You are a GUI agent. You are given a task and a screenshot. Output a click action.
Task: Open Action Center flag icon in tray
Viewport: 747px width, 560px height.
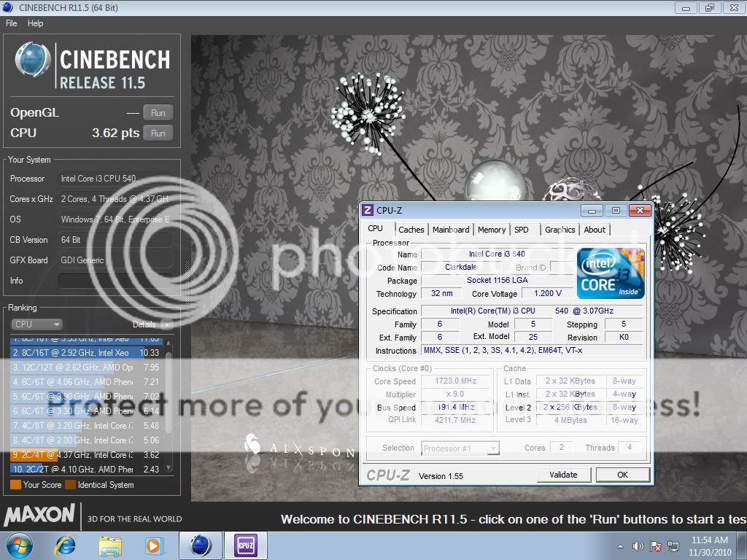pos(655,546)
